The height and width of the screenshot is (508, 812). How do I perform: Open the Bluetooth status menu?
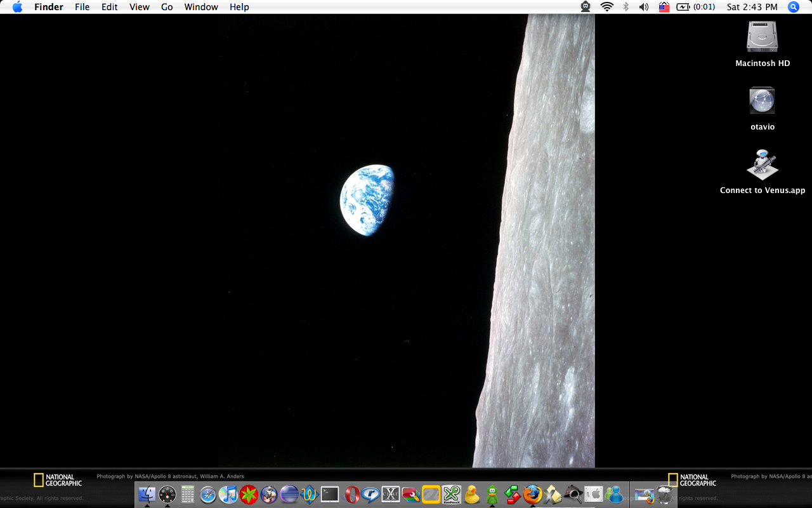(x=625, y=7)
